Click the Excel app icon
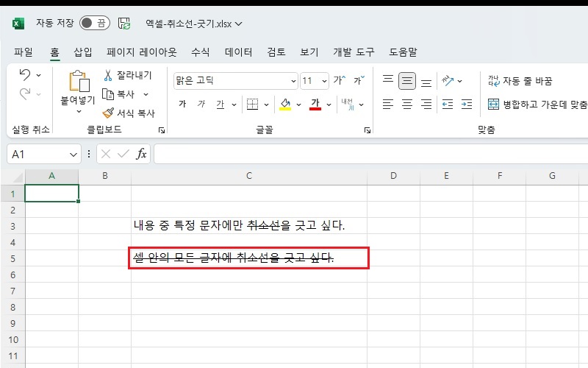The width and height of the screenshot is (588, 368). point(18,24)
